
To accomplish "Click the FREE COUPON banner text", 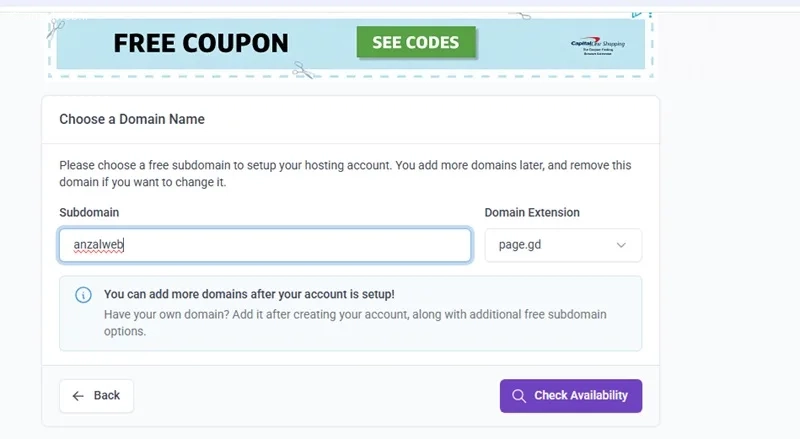I will pos(201,43).
